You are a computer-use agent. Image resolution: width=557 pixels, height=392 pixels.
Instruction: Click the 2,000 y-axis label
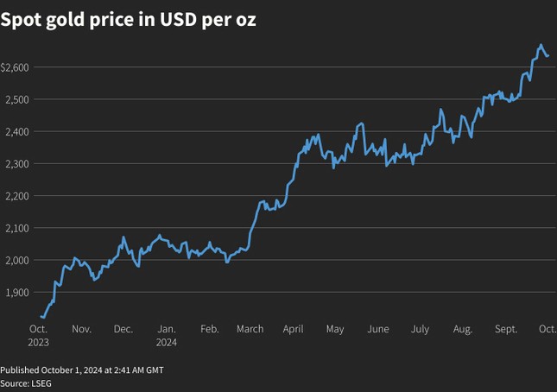point(16,260)
